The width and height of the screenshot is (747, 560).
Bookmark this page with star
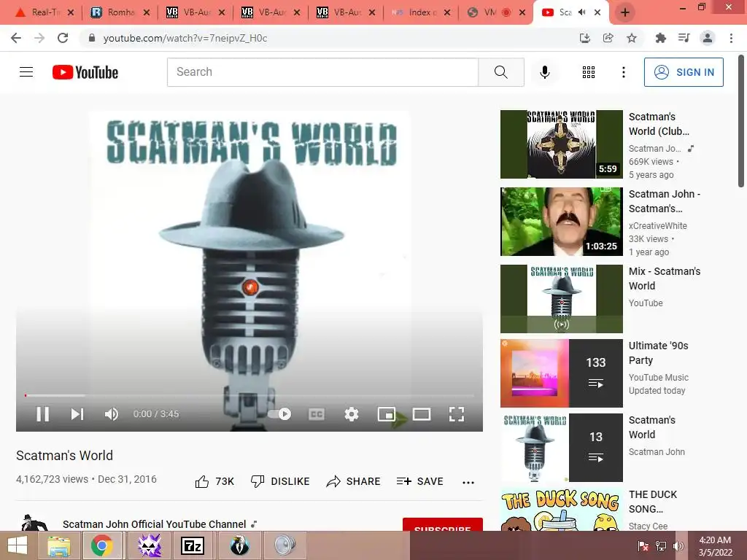[x=632, y=38]
